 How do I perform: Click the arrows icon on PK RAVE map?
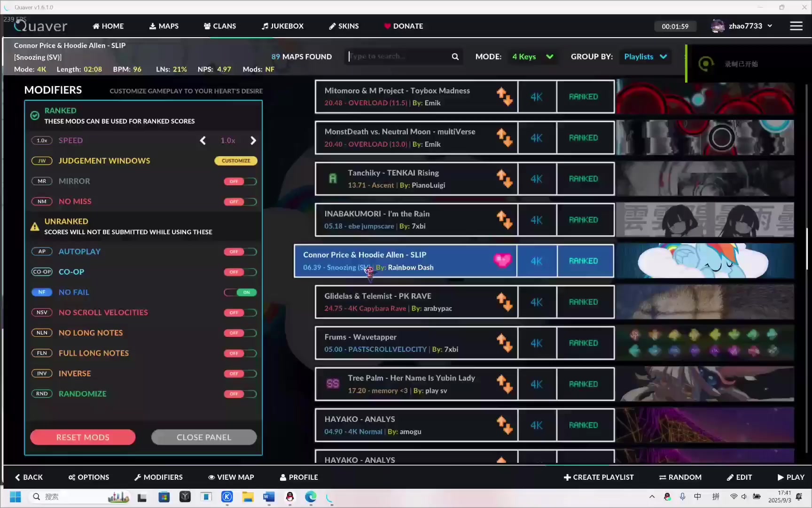pos(504,302)
